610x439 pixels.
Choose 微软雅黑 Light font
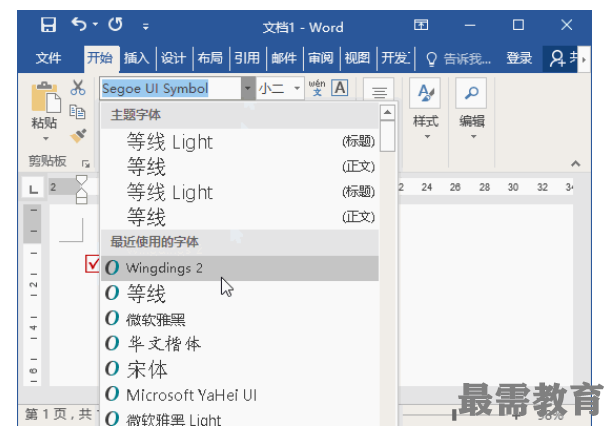coord(240,418)
